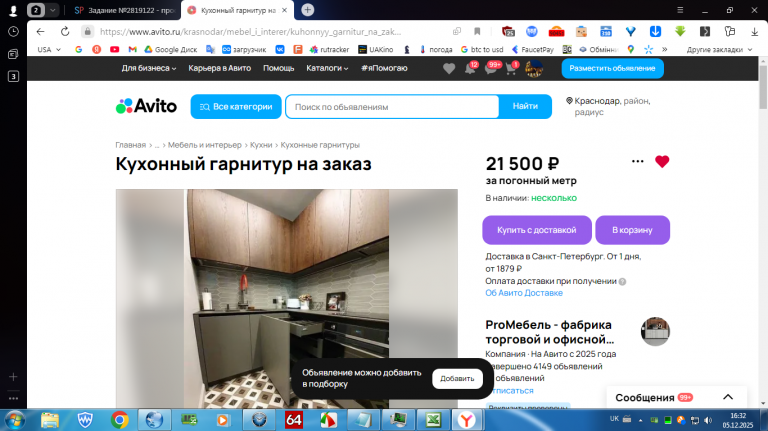Screen dimensions: 768x431
Task: Open the browser main menu hamburger icon
Action: point(680,10)
